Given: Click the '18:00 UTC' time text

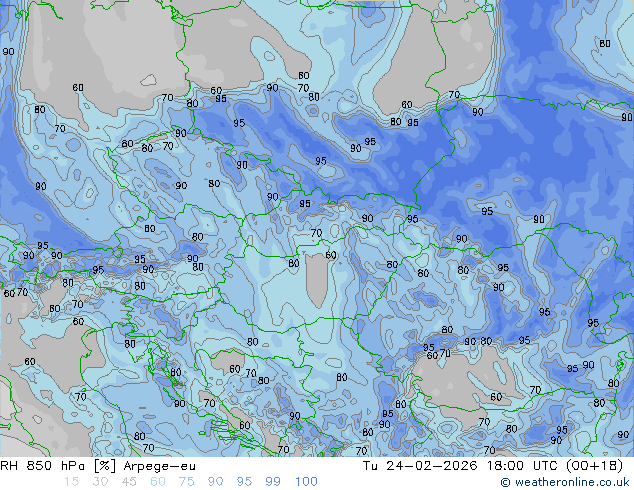Looking at the screenshot, I should click(522, 466).
